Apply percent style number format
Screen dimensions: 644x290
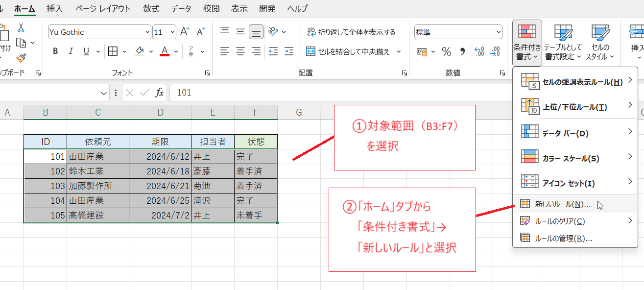[x=447, y=51]
